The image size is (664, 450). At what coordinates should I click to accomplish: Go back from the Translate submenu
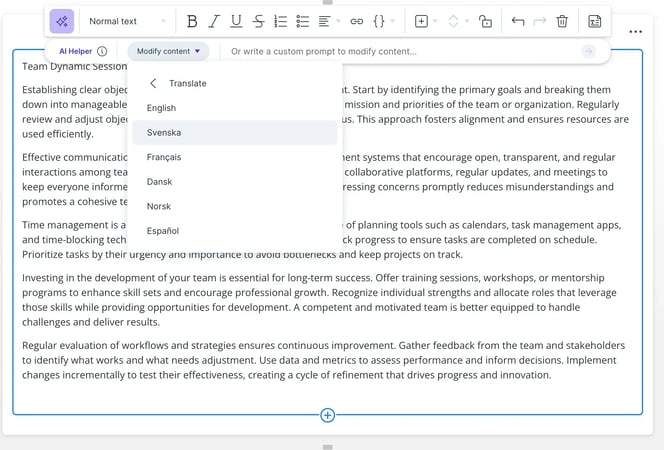pos(153,83)
